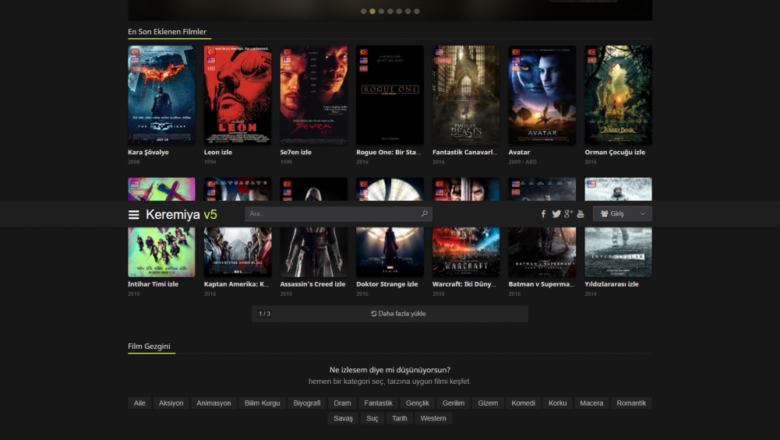This screenshot has height=440, width=780.
Task: Load more films with Daha fazla yükle
Action: 398,313
